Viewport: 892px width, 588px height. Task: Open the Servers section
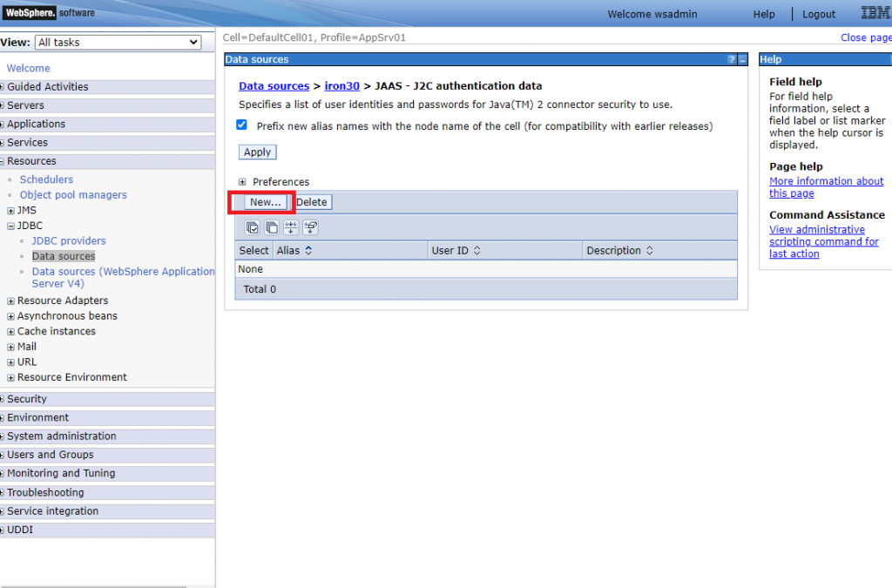coord(25,105)
